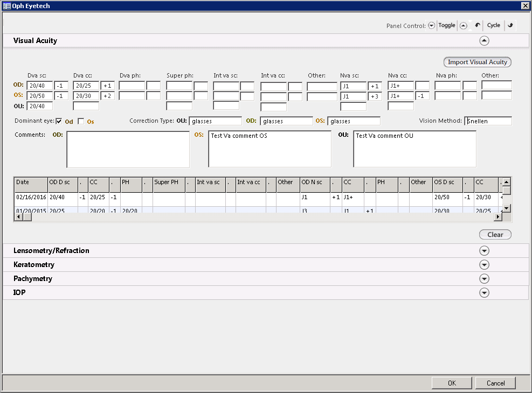Click the OU Correction Type glasses field
The height and width of the screenshot is (393, 532).
216,121
